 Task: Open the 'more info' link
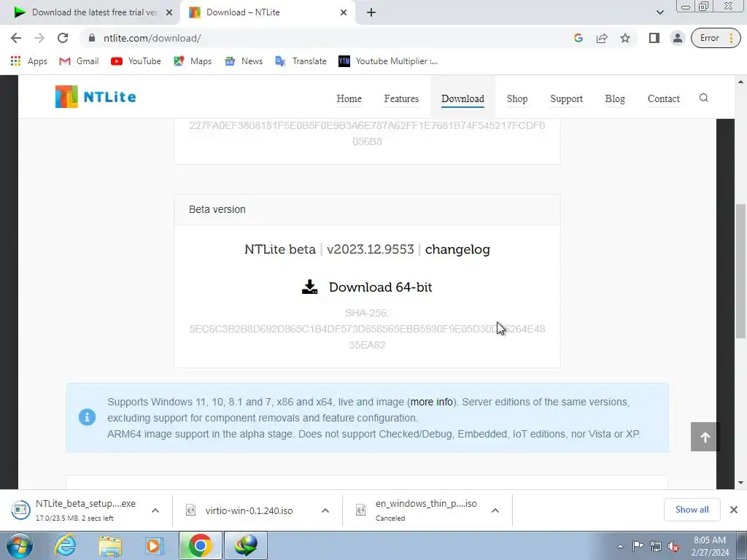click(432, 402)
